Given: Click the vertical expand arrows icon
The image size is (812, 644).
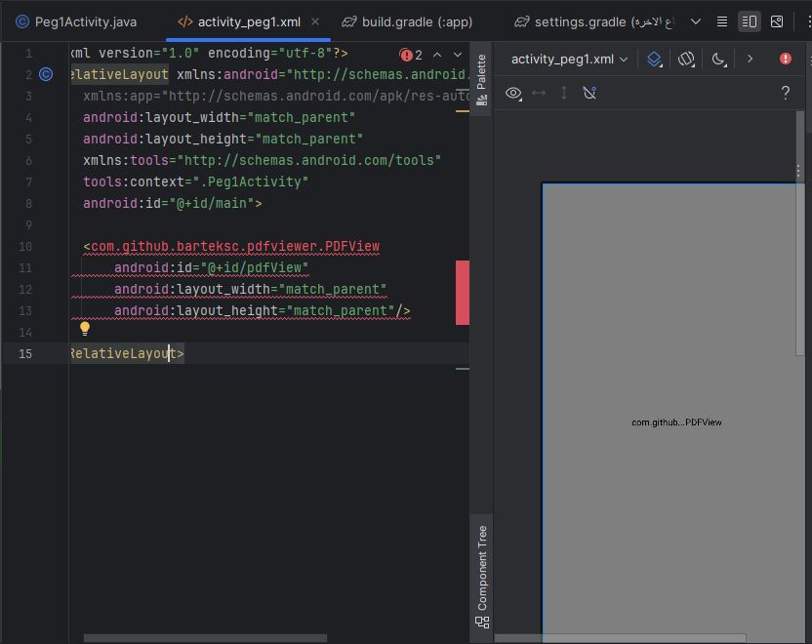Looking at the screenshot, I should point(564,93).
